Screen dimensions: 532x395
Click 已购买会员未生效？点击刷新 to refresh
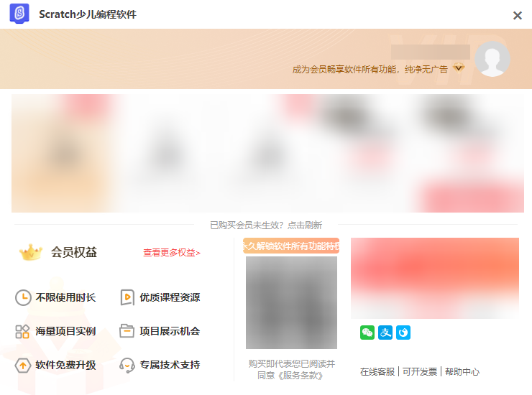265,225
